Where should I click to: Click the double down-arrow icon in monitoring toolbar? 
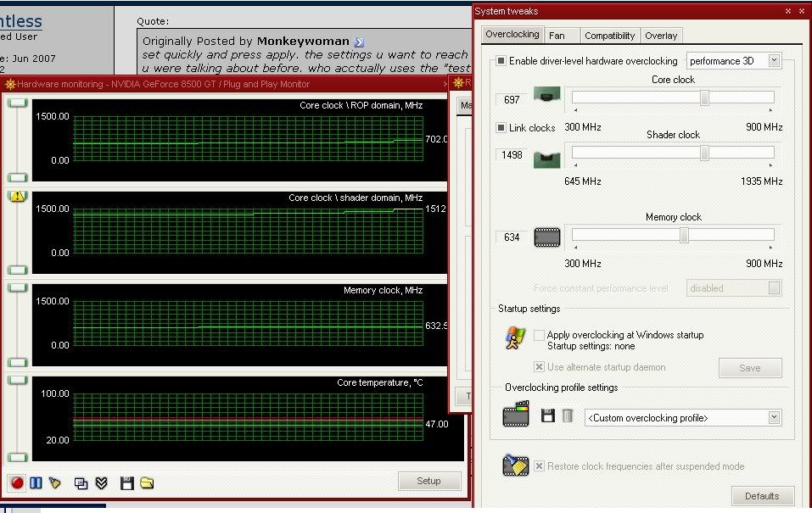[101, 482]
